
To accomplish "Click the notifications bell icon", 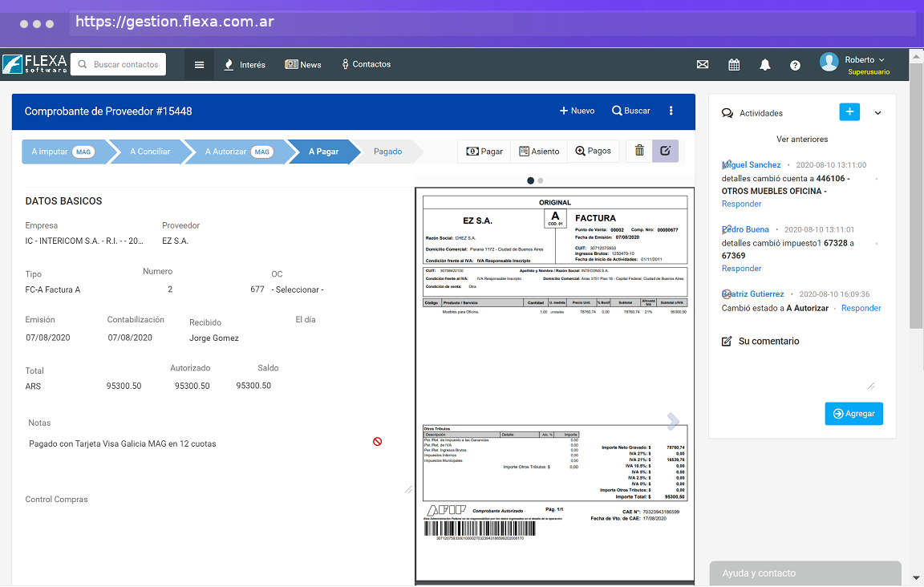I will (x=765, y=65).
